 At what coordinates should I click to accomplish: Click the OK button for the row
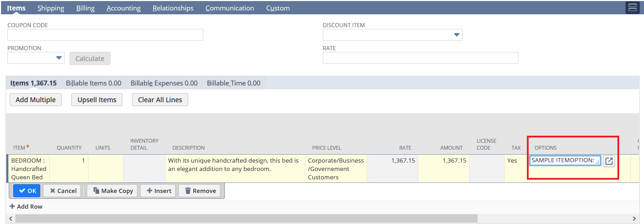tap(27, 191)
